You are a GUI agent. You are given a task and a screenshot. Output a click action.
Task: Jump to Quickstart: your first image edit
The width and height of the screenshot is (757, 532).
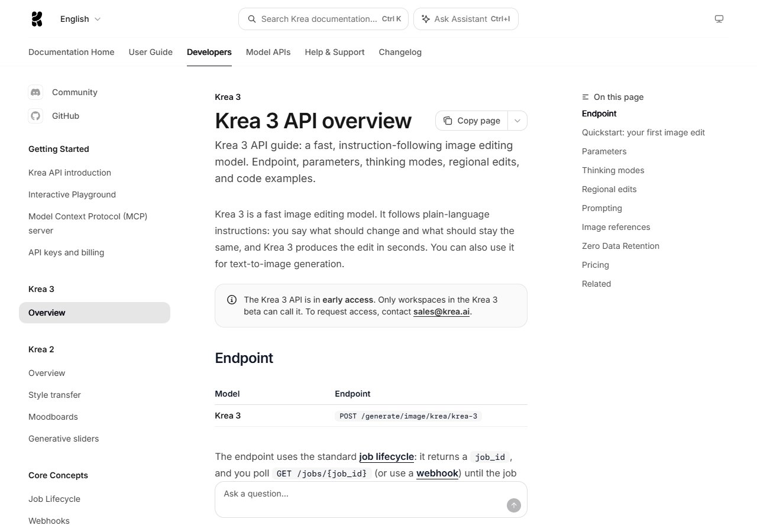click(643, 132)
